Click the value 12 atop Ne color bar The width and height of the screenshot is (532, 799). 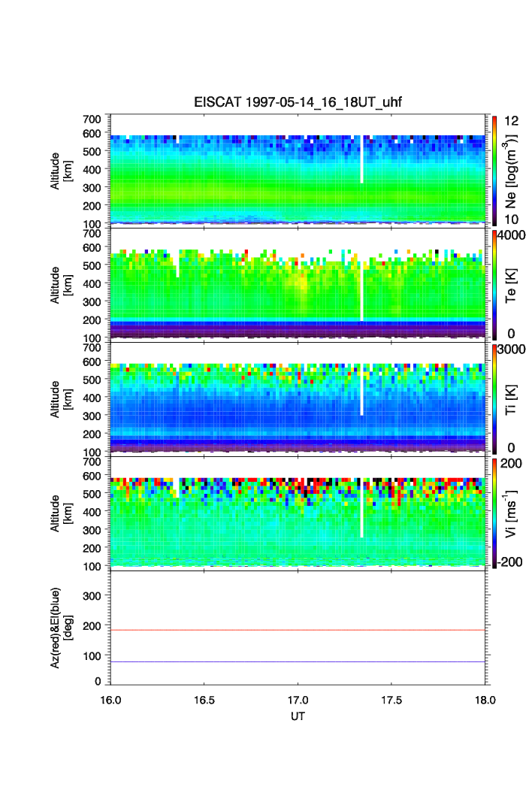pyautogui.click(x=511, y=121)
